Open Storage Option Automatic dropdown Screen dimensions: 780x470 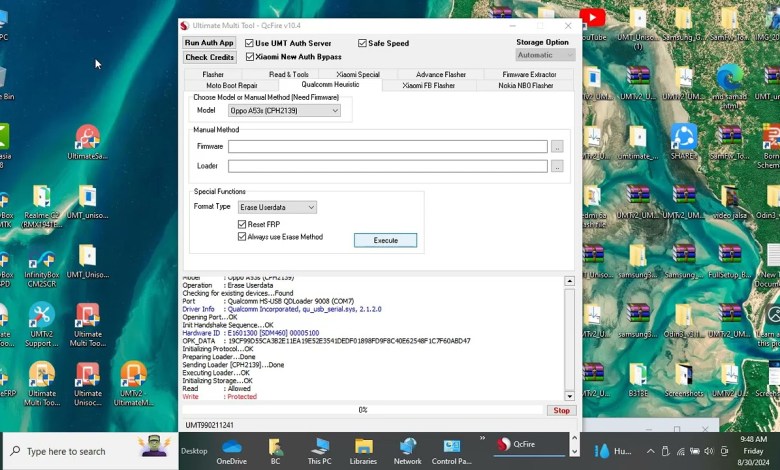pos(545,55)
